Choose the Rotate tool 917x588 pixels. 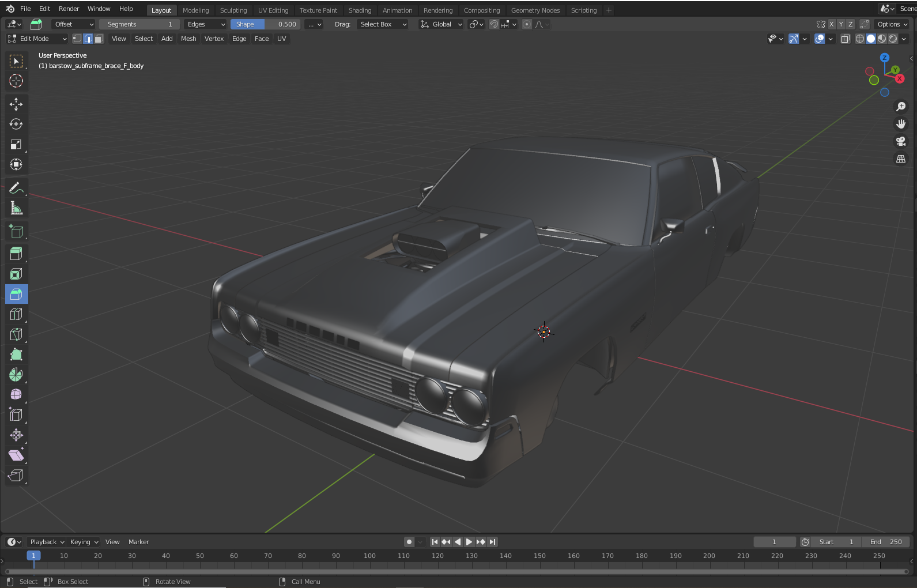pos(16,125)
